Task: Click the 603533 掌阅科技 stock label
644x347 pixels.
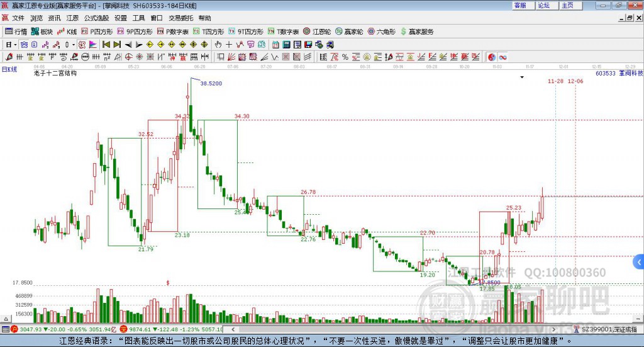Action: 619,73
